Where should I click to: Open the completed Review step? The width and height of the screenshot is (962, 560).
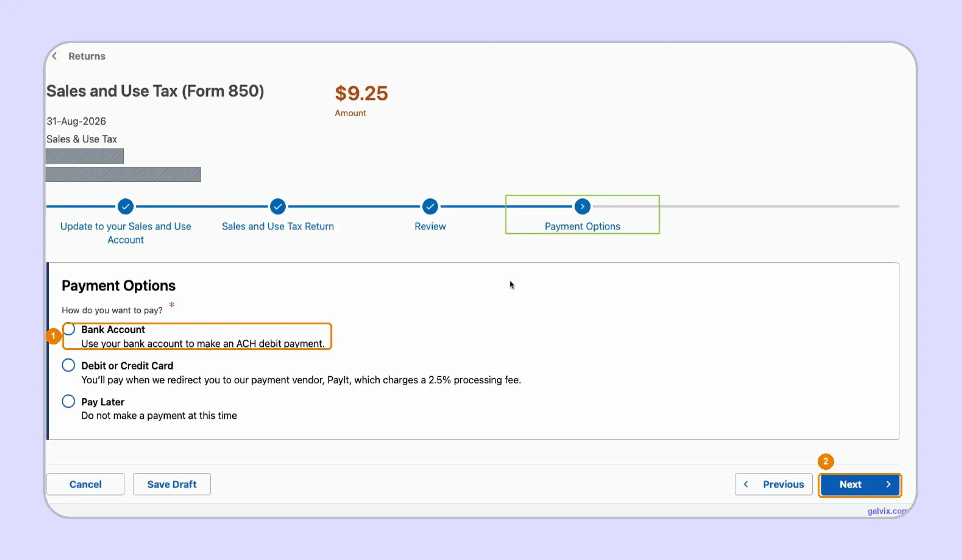pyautogui.click(x=430, y=207)
